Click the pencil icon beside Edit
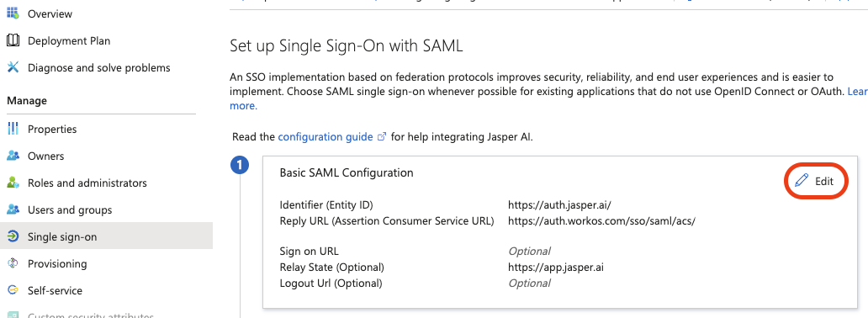868x318 pixels. (802, 181)
